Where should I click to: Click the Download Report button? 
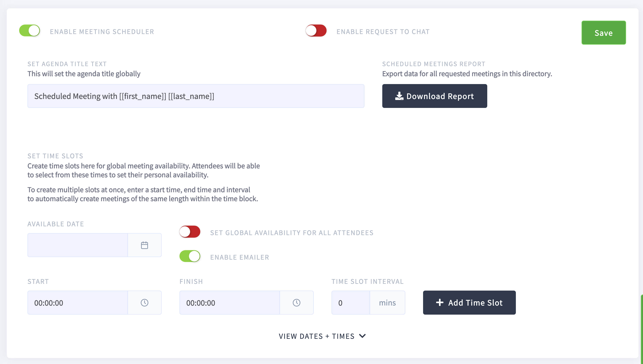[435, 96]
